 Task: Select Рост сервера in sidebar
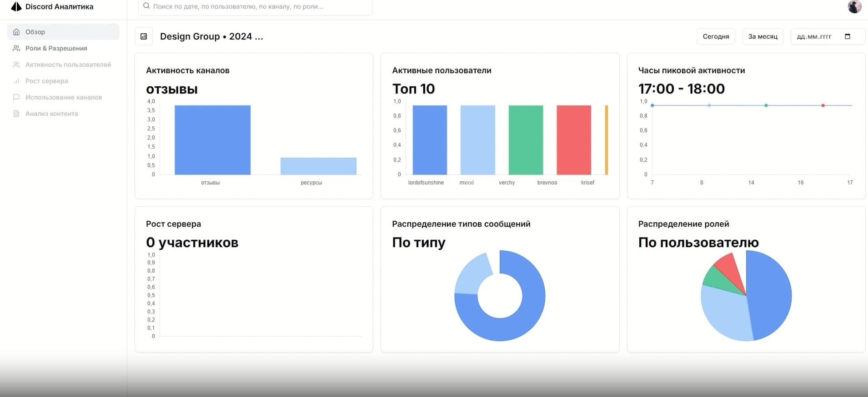(63, 81)
